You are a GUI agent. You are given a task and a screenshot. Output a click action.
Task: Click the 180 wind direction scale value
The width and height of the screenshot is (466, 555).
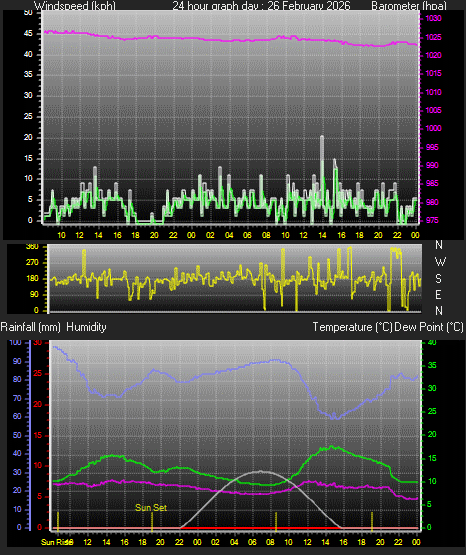[x=32, y=279]
